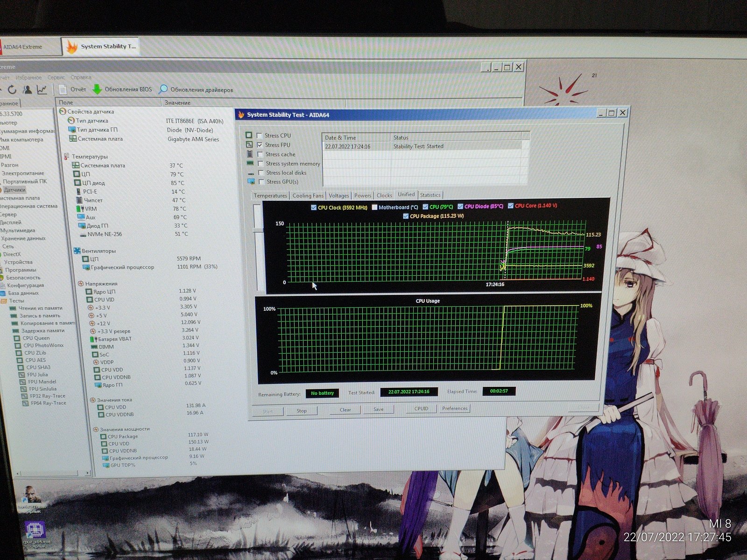This screenshot has height=560, width=747.
Task: Click the battery icon beside Батарея VBAT
Action: pos(95,339)
